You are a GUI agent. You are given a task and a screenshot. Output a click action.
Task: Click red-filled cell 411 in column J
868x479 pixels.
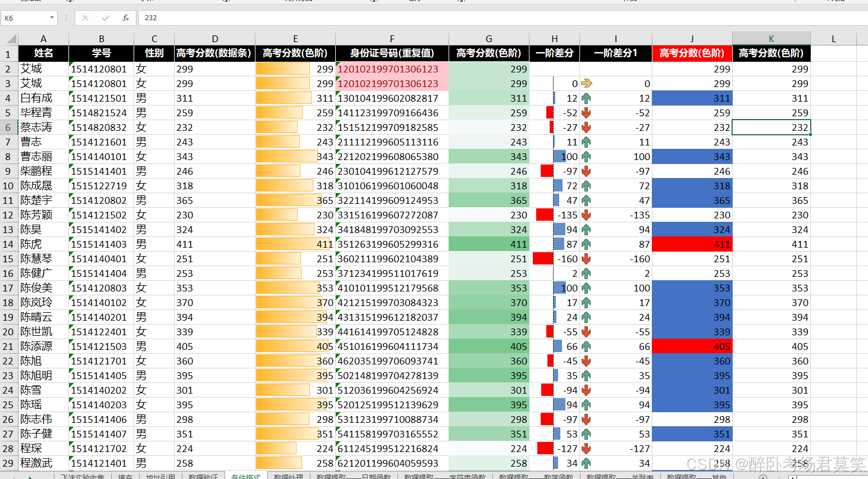pyautogui.click(x=692, y=244)
